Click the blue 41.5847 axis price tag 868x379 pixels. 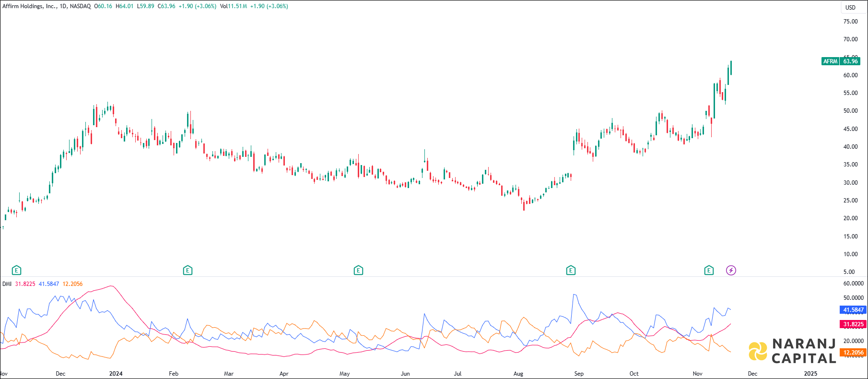click(853, 310)
